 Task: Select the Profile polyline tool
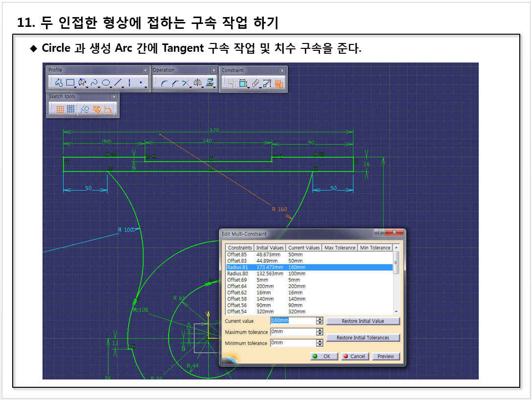click(59, 83)
